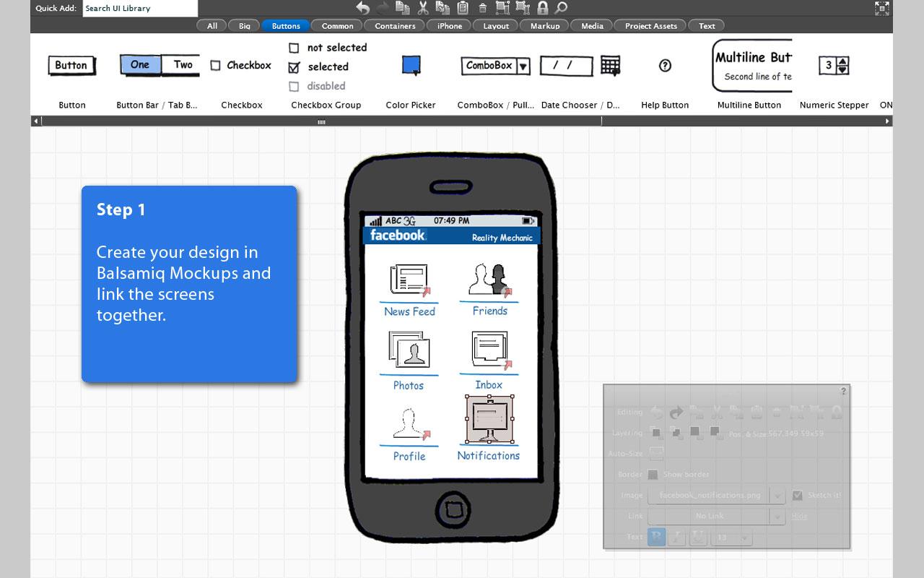Screen dimensions: 924x578
Task: Click the Profile silhouette icon on the phone
Action: pyautogui.click(x=410, y=425)
